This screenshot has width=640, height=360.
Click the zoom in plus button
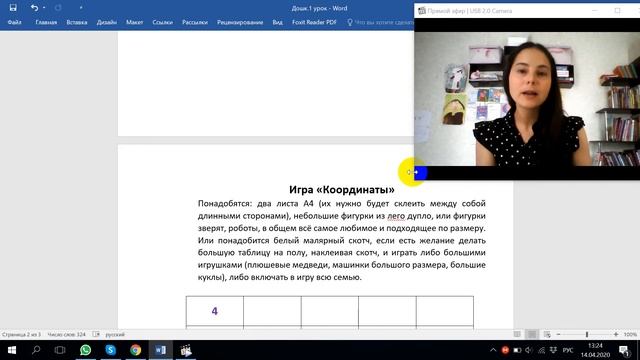616,334
